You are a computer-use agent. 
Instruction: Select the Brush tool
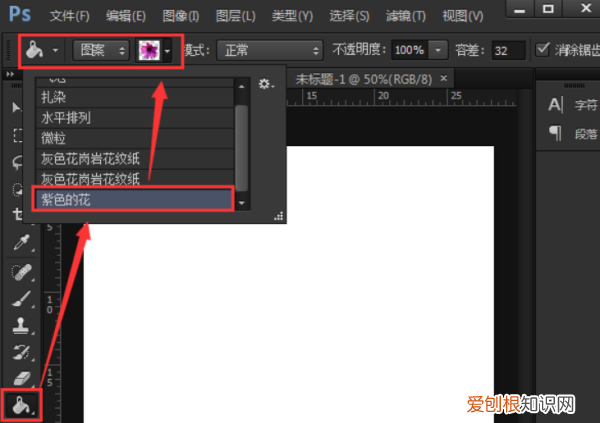(x=18, y=298)
